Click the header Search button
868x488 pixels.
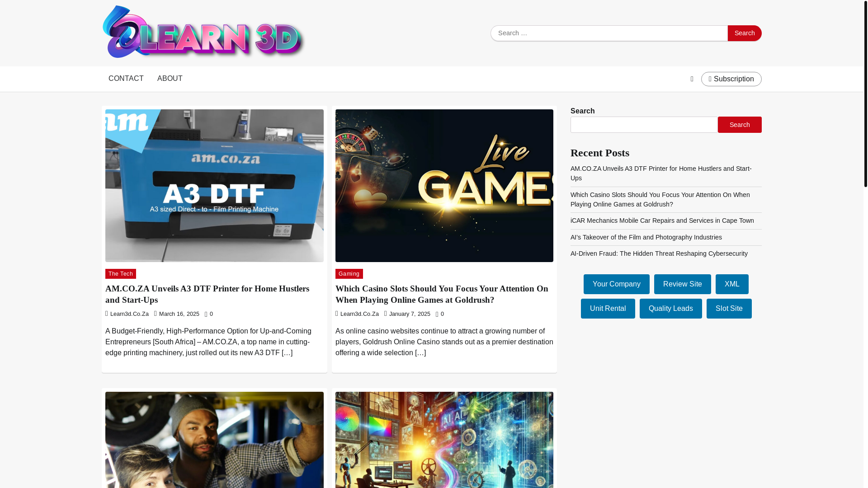(x=745, y=33)
